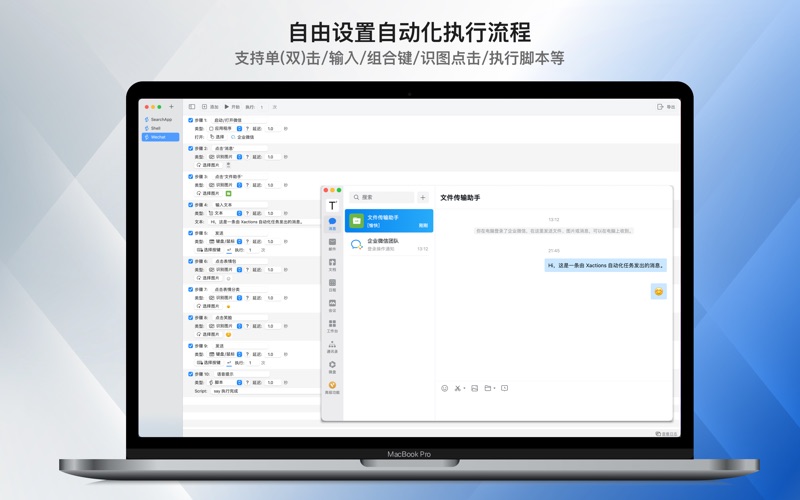
Task: Click 选择按键 button in step 5
Action: click(209, 249)
